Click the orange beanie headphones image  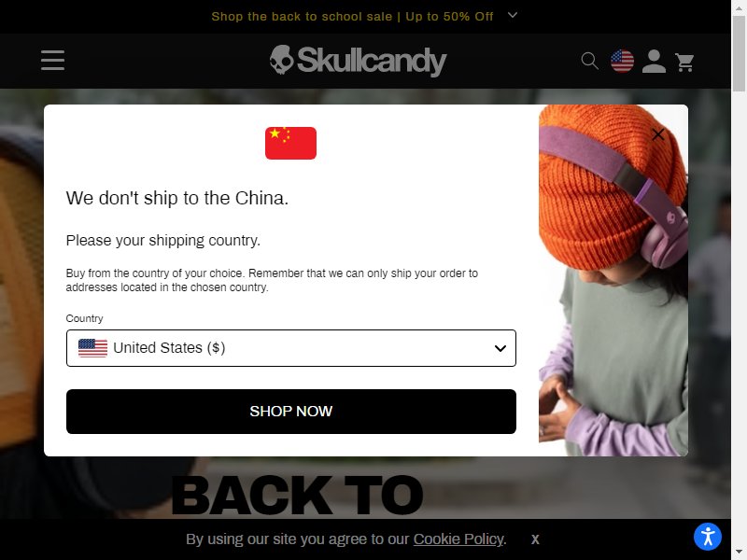[613, 280]
